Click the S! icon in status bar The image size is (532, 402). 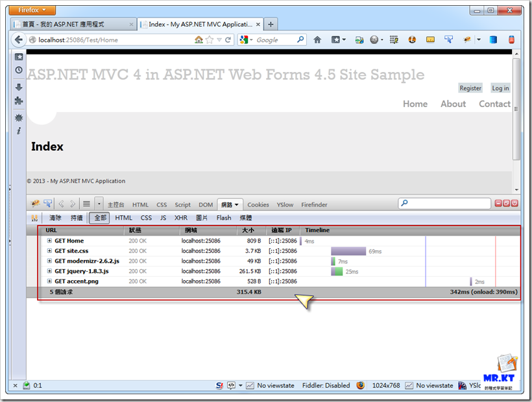tap(219, 385)
